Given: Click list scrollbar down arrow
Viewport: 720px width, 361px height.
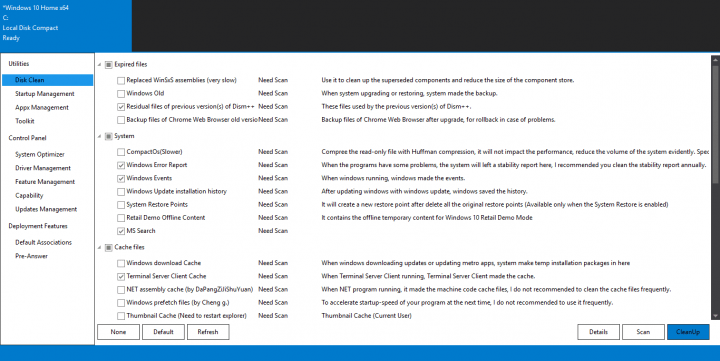Looking at the screenshot, I should point(715,316).
